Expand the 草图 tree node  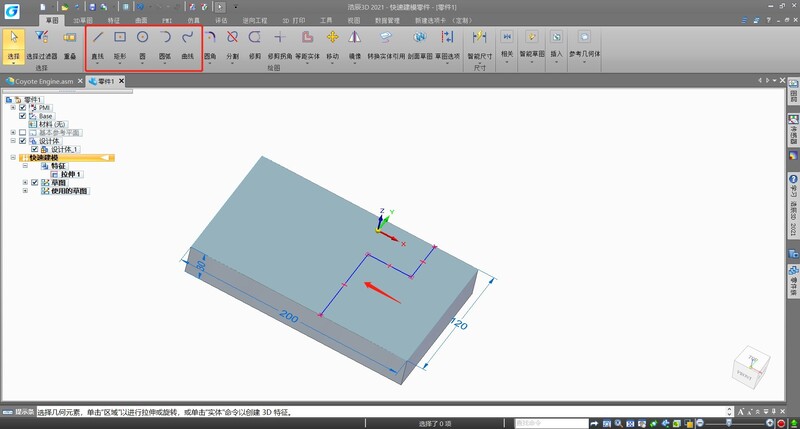point(25,182)
